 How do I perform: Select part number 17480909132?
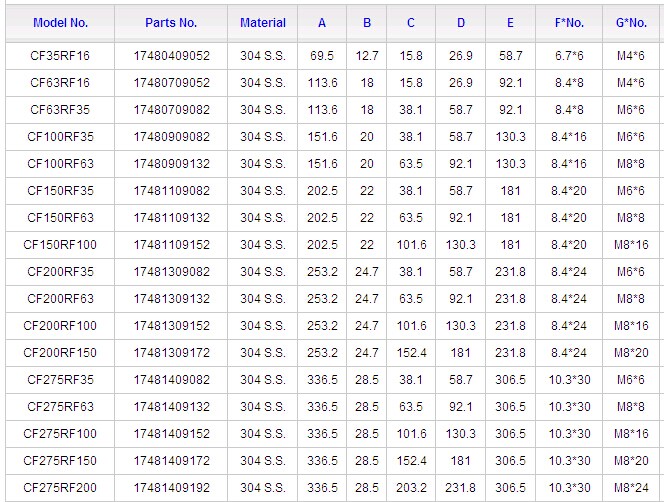tap(172, 164)
